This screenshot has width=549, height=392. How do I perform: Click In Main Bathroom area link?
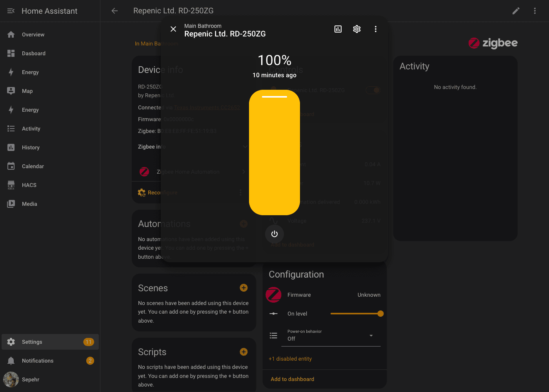(156, 44)
